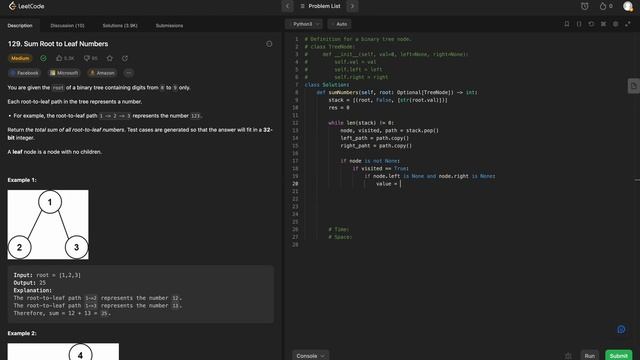Viewport: 640px width, 360px height.
Task: Click the streak flame icon
Action: 603,6
